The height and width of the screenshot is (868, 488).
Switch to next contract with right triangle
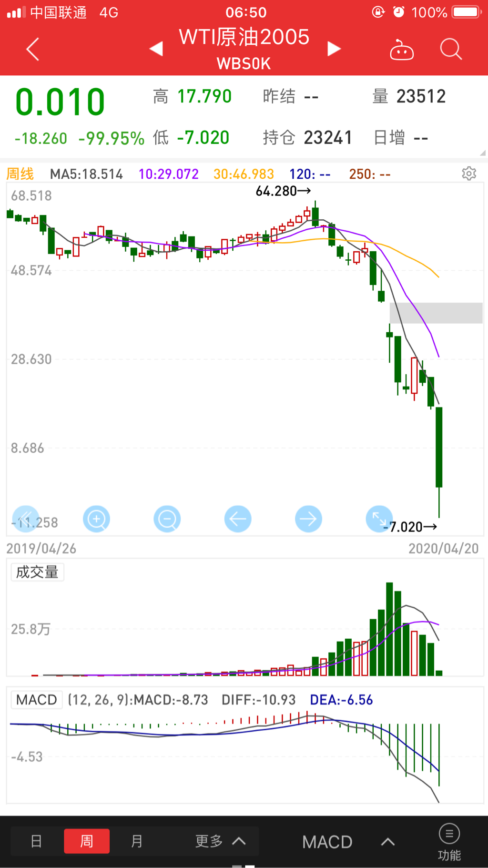point(334,49)
